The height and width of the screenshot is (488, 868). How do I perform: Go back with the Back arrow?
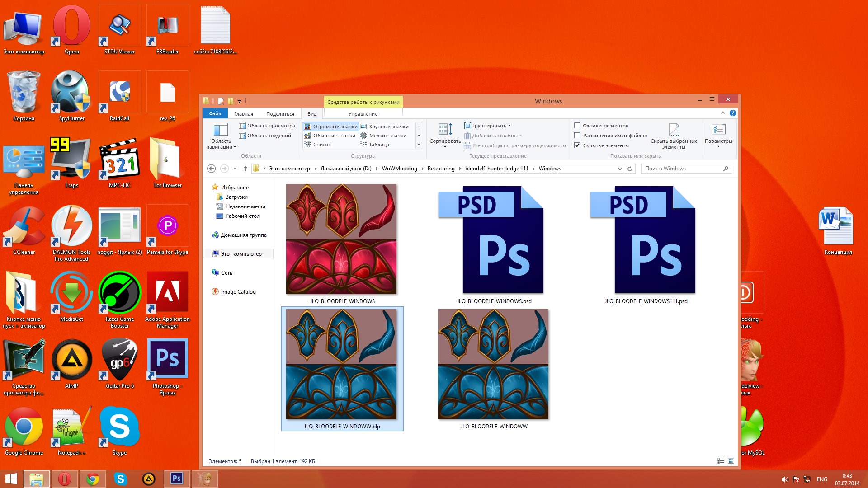coord(211,169)
